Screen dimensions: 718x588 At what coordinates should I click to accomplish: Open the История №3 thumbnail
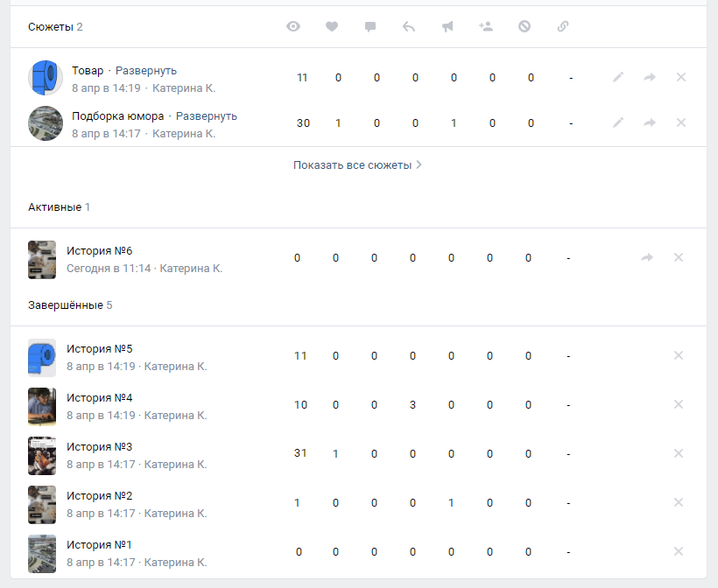[42, 454]
